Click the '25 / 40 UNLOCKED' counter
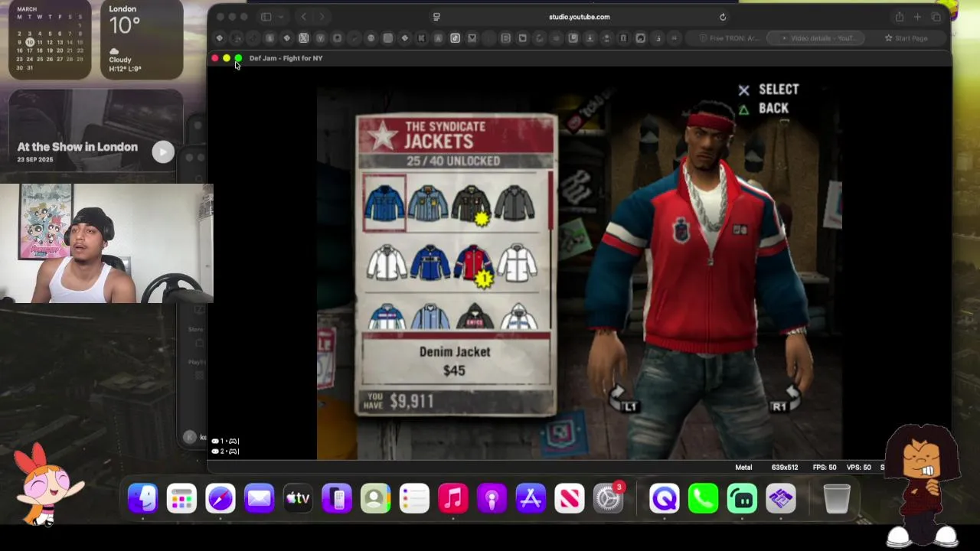The height and width of the screenshot is (551, 980). (x=453, y=161)
